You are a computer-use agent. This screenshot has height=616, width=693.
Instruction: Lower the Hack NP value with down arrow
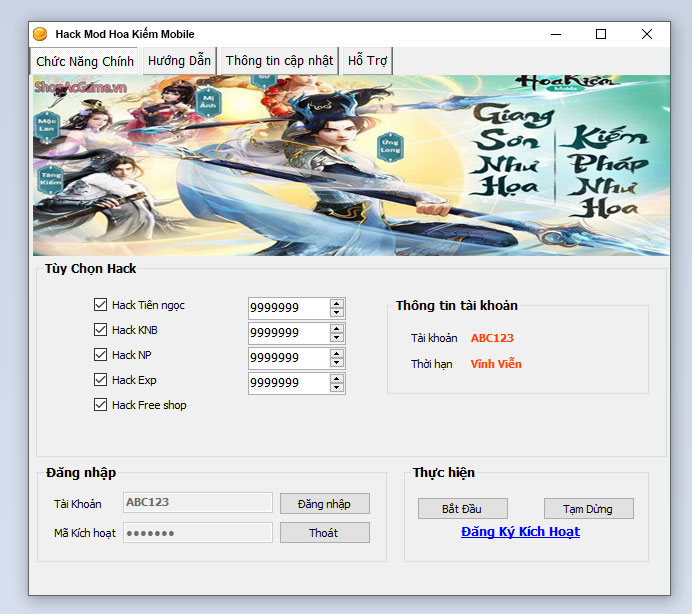tap(337, 362)
